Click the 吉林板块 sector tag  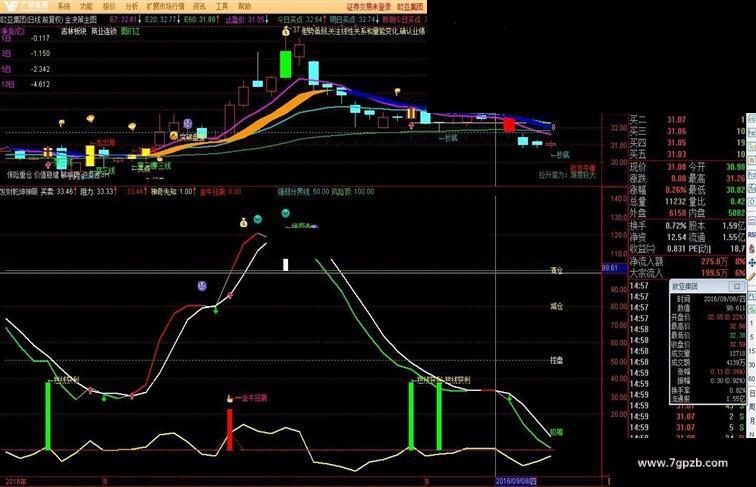pos(74,31)
